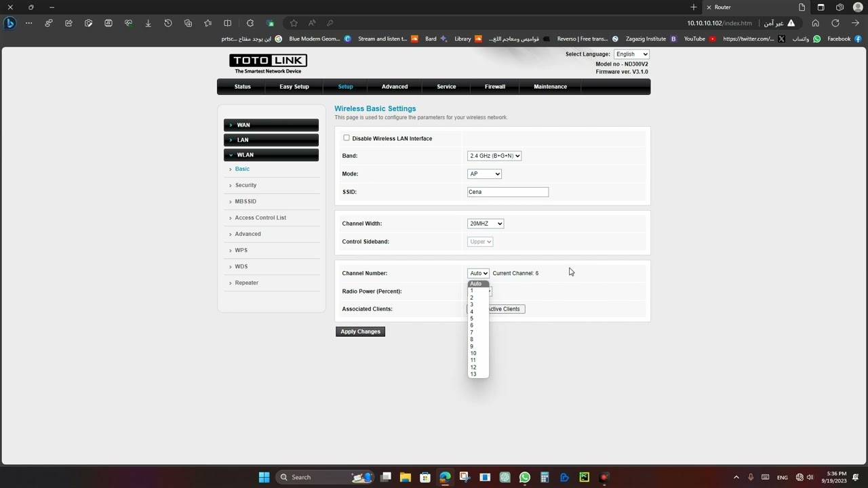Open PyCharm from the taskbar
The width and height of the screenshot is (868, 488).
[584, 477]
